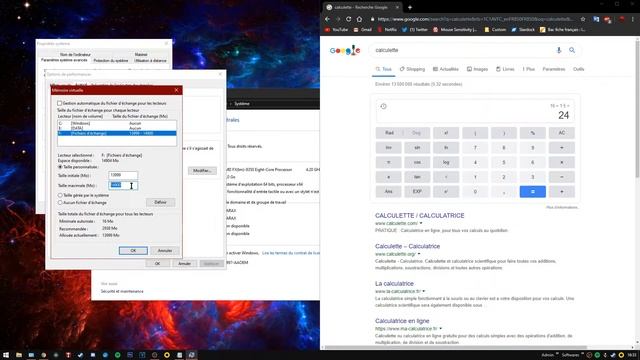Switch to the Livres search tab
This screenshot has width=640, height=360.
[505, 69]
